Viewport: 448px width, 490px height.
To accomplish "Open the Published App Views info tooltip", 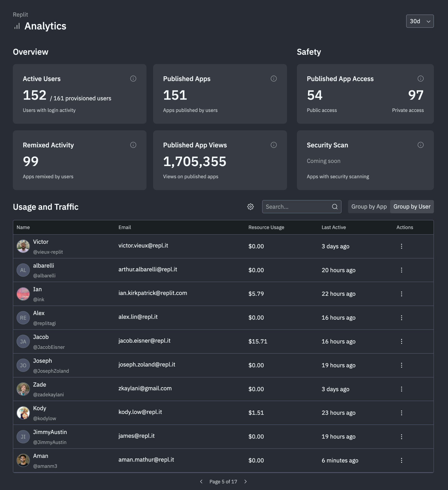I will (274, 145).
